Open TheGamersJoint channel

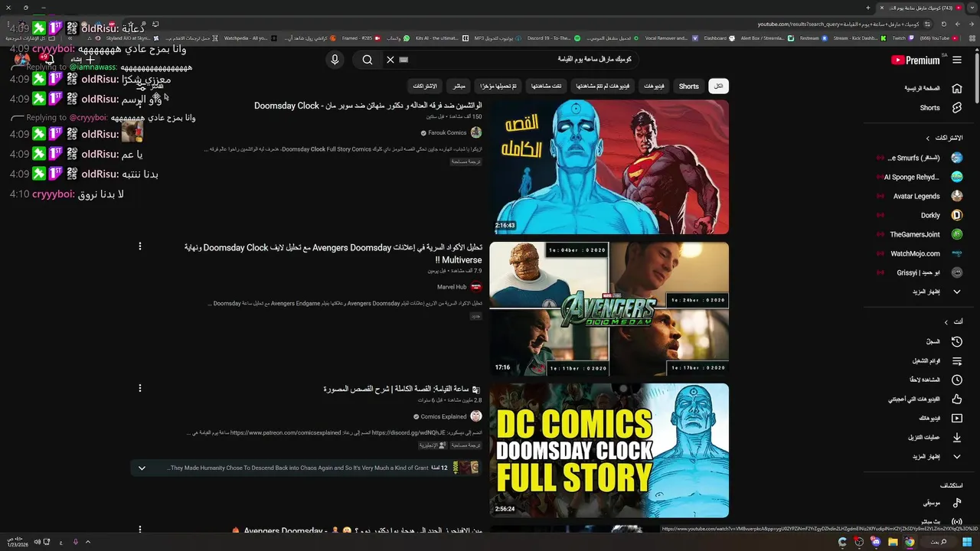tap(919, 234)
